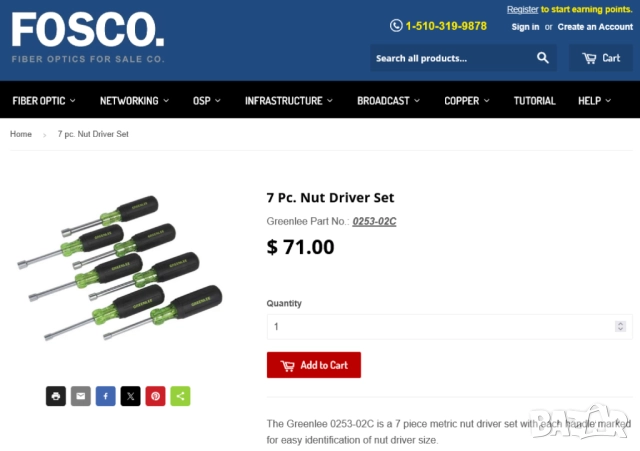Share the product on Facebook
640x451 pixels.
[x=106, y=395]
